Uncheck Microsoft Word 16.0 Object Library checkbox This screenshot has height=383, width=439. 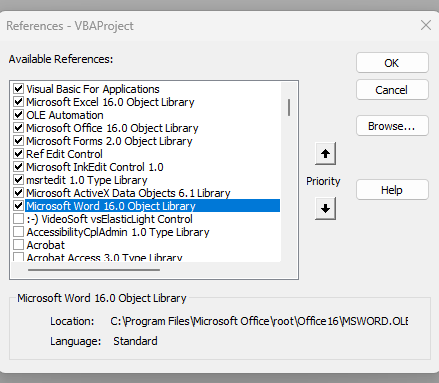pos(18,206)
